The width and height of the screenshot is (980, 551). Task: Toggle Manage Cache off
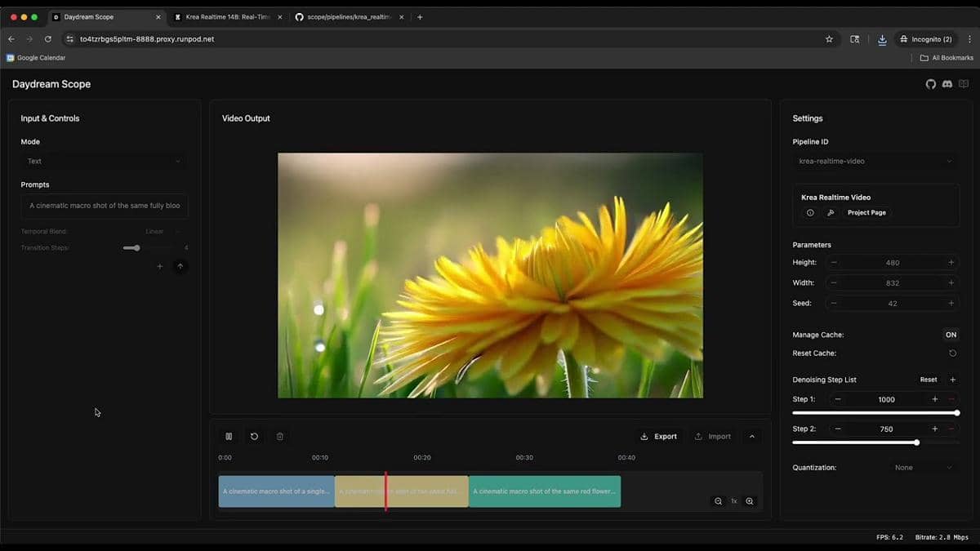pos(951,334)
